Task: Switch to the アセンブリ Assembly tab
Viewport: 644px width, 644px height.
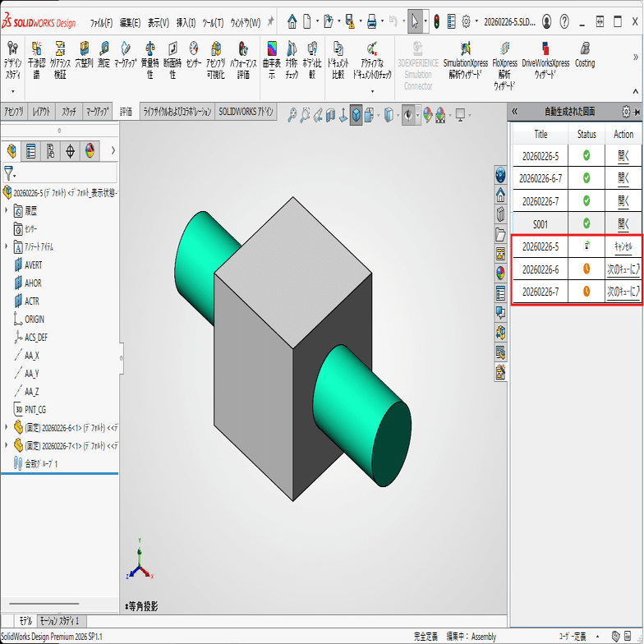Action: [x=14, y=112]
